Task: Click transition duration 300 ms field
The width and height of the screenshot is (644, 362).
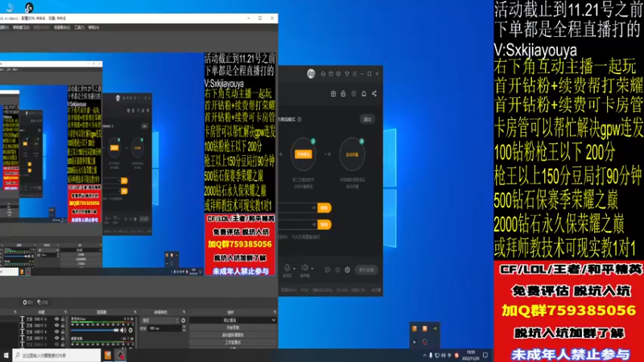Action: tap(165, 328)
